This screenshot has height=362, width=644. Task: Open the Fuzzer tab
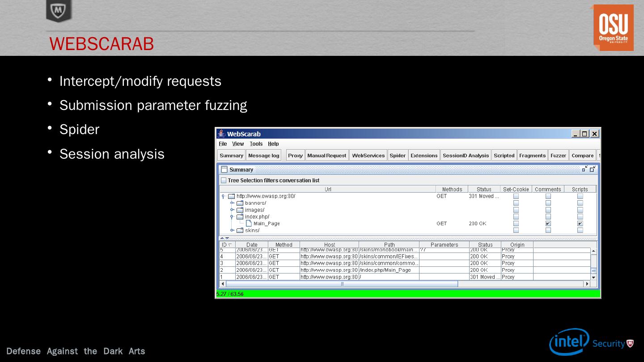coord(558,156)
